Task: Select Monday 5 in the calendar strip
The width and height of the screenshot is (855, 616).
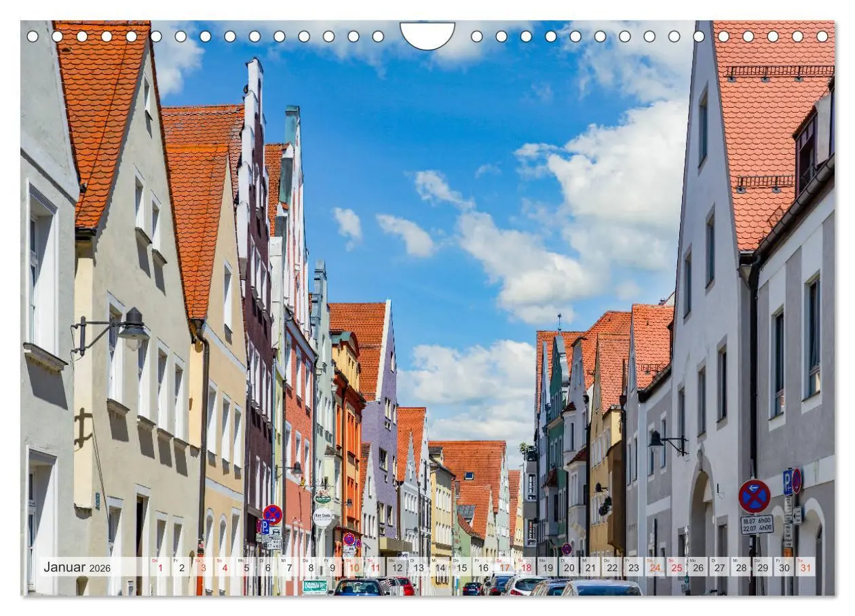Action: 246,567
